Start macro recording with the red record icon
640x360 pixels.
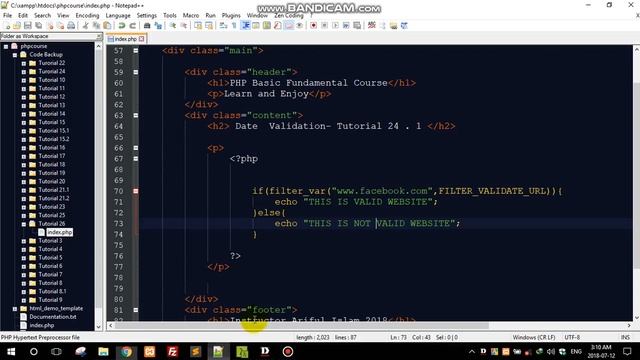click(313, 26)
